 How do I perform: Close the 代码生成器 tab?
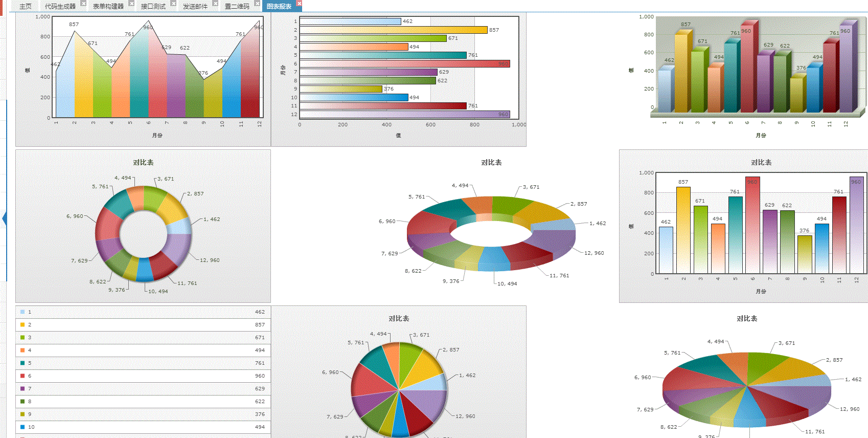pos(84,4)
